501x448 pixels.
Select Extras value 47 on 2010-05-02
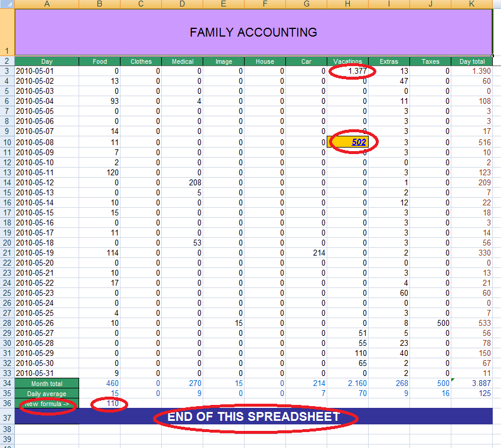389,81
